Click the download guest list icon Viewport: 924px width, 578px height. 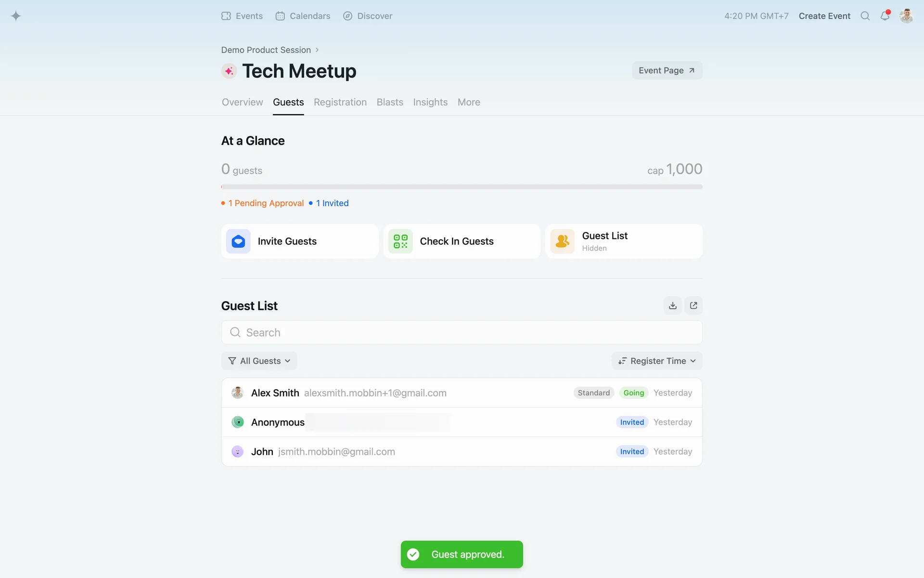(672, 305)
